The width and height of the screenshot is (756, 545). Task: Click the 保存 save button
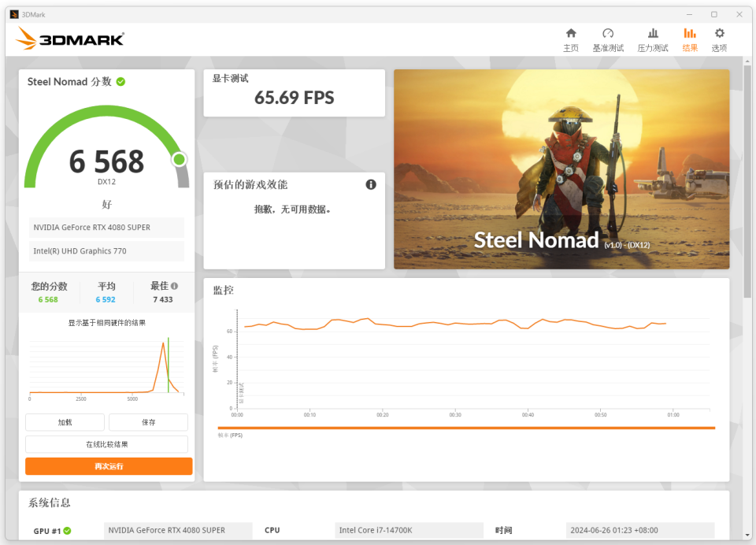click(149, 422)
